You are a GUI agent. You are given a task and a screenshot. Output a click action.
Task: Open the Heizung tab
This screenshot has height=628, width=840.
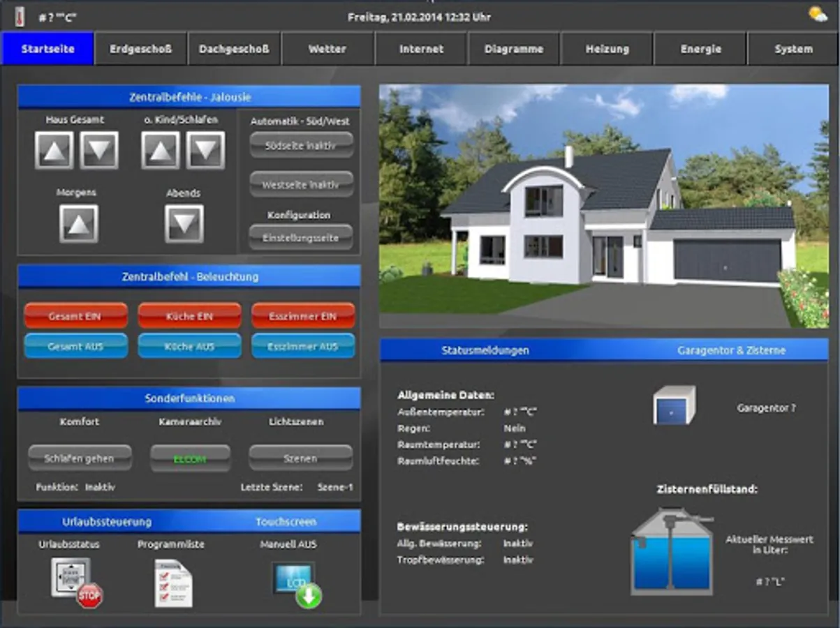click(x=607, y=49)
